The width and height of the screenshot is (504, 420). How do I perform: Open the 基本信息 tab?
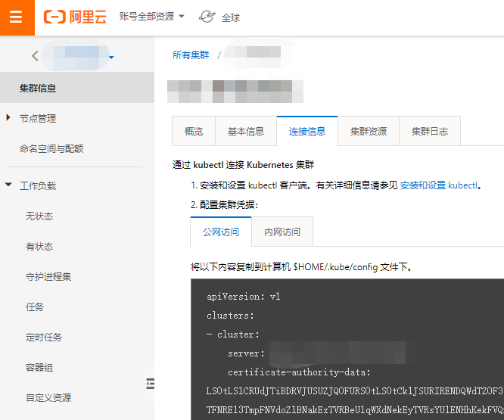[246, 131]
